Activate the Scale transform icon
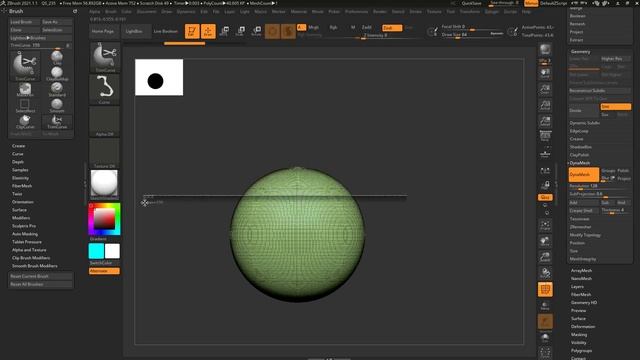 point(240,31)
